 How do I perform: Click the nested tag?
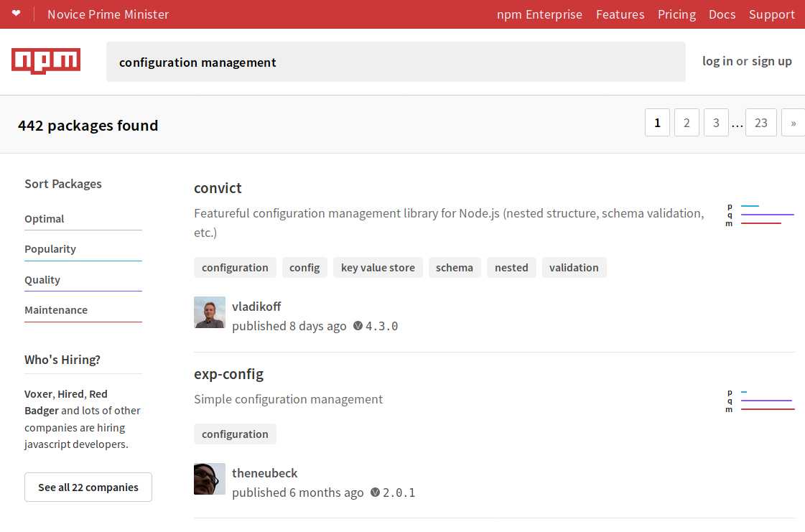(x=511, y=268)
